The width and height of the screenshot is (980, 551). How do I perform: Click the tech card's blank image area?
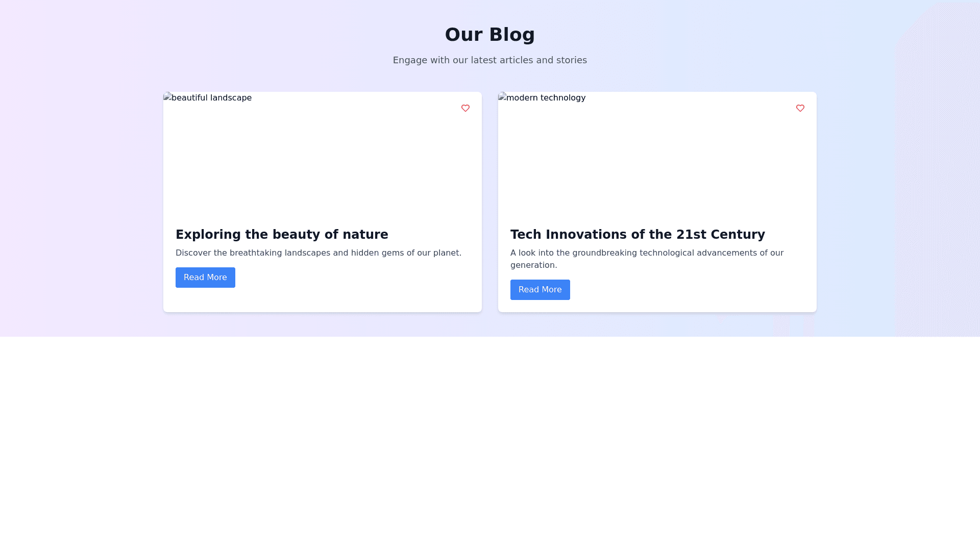tap(657, 158)
